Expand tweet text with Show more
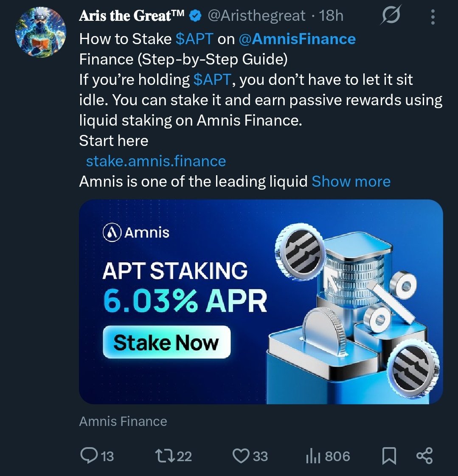Viewport: 458px width, 476px height. [x=351, y=182]
